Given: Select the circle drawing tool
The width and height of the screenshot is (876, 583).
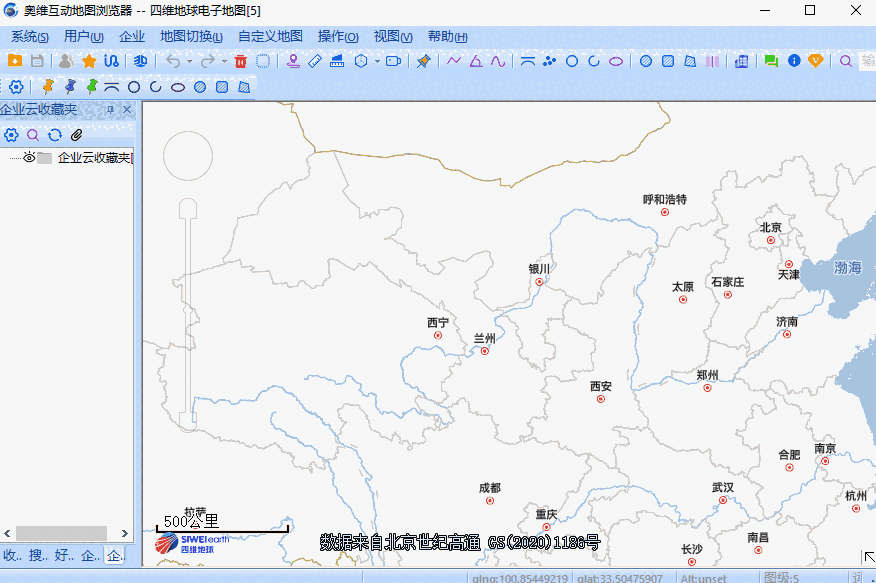Looking at the screenshot, I should point(572,60).
